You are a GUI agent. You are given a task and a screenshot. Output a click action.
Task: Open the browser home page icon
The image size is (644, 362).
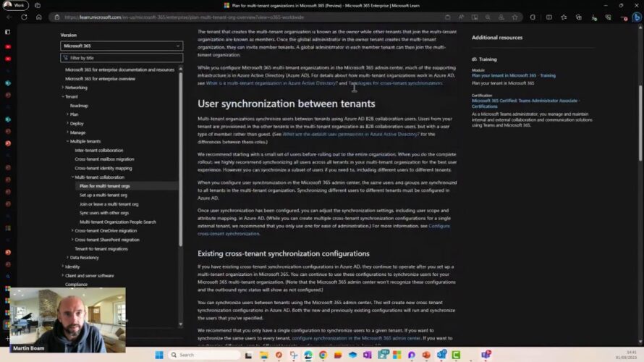click(x=38, y=17)
